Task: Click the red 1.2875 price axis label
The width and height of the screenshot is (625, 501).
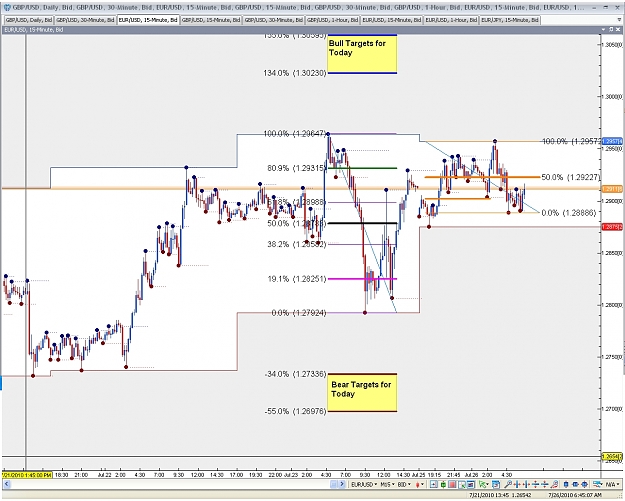Action: click(x=612, y=226)
